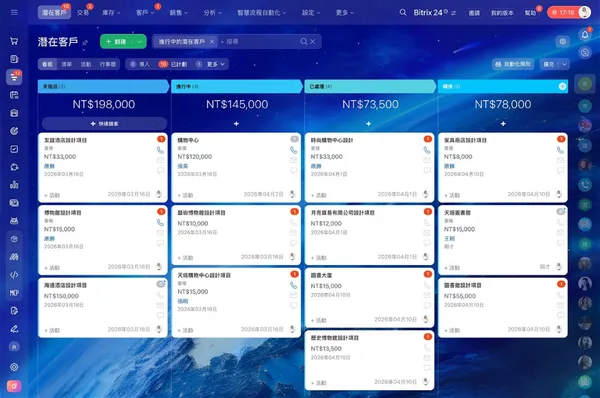Click the 邀請 button in top bar
Image resolution: width=600 pixels, height=398 pixels.
474,13
